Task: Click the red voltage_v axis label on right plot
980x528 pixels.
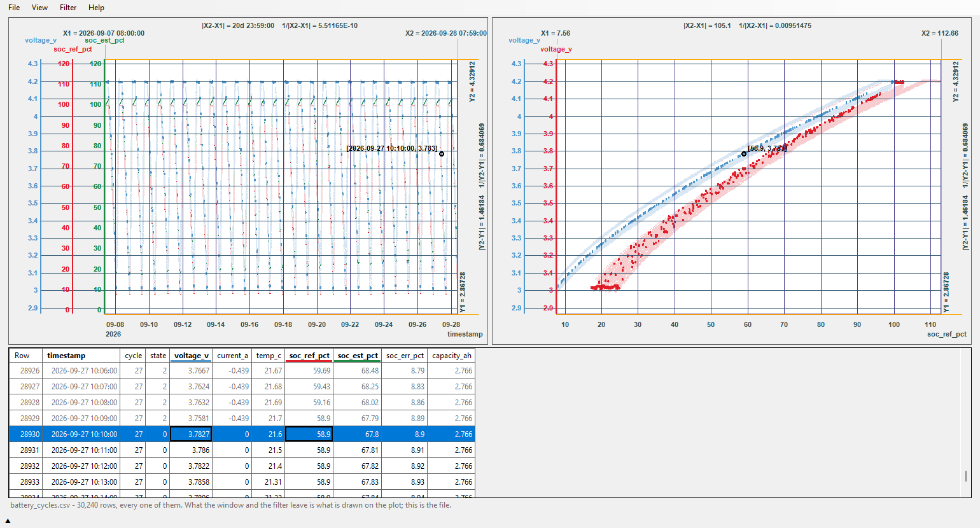Action: click(x=556, y=49)
